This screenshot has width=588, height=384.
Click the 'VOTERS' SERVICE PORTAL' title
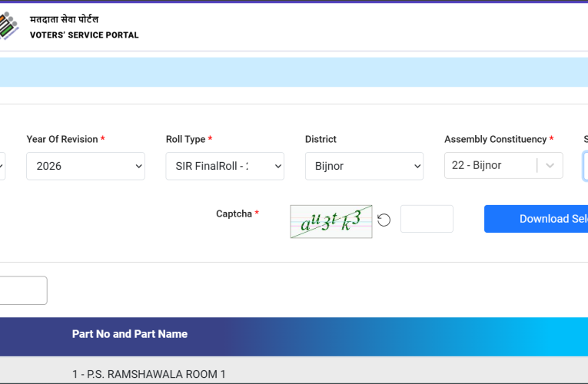(x=85, y=35)
